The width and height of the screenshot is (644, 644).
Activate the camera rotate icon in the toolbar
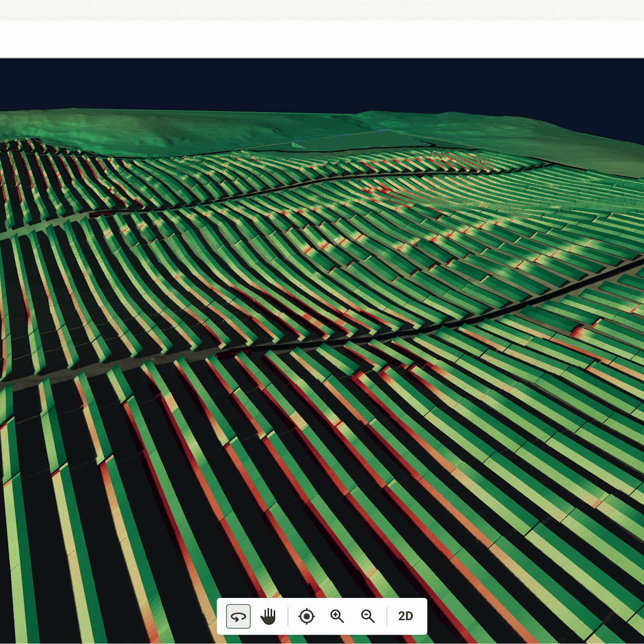pyautogui.click(x=238, y=616)
